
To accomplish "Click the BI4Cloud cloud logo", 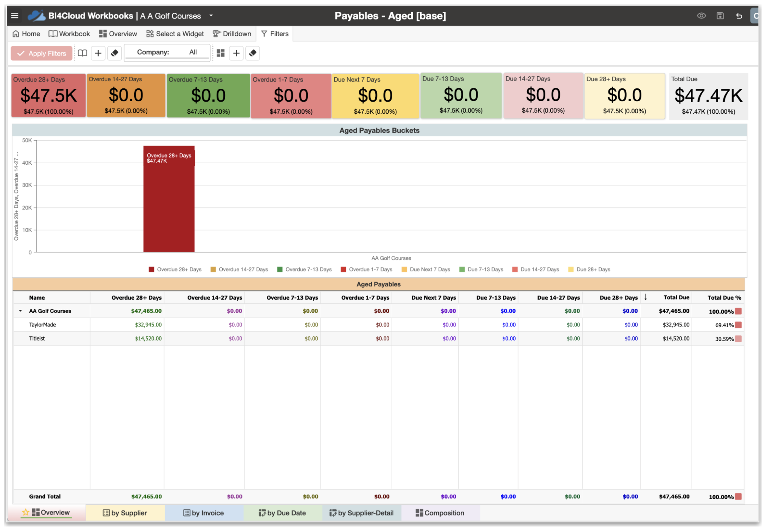I will pos(36,15).
